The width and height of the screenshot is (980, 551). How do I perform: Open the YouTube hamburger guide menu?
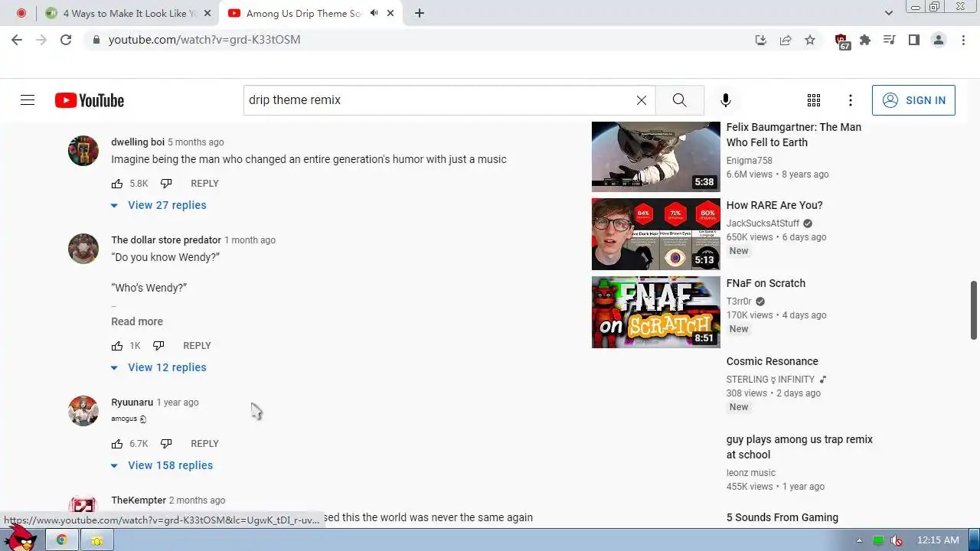tap(28, 100)
